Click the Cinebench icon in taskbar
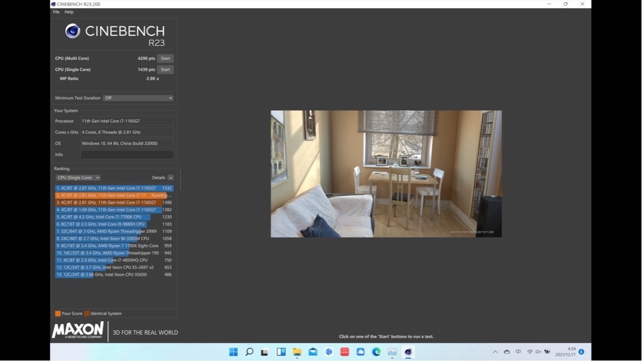Image resolution: width=644 pixels, height=361 pixels. (408, 352)
